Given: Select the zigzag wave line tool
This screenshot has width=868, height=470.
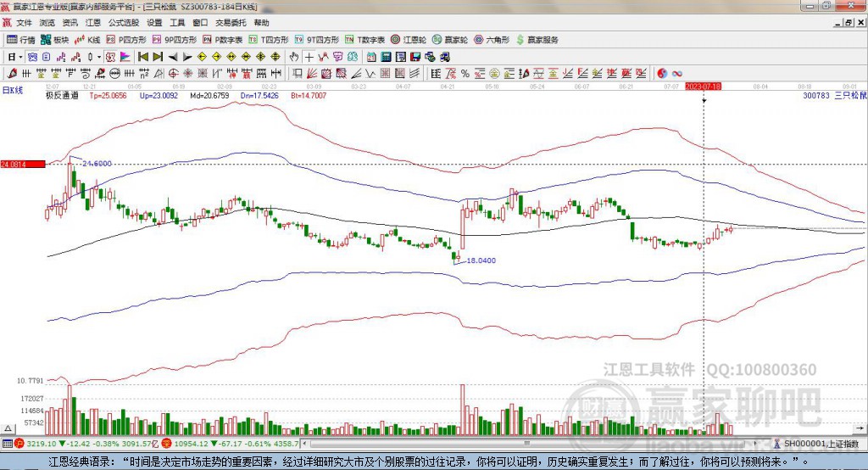Looking at the screenshot, I should 370,73.
